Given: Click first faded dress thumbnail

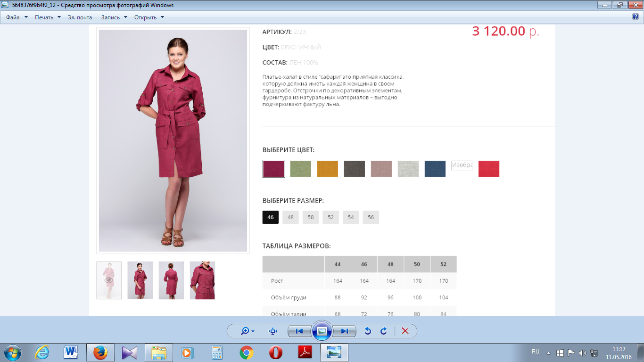Looking at the screenshot, I should tap(109, 280).
